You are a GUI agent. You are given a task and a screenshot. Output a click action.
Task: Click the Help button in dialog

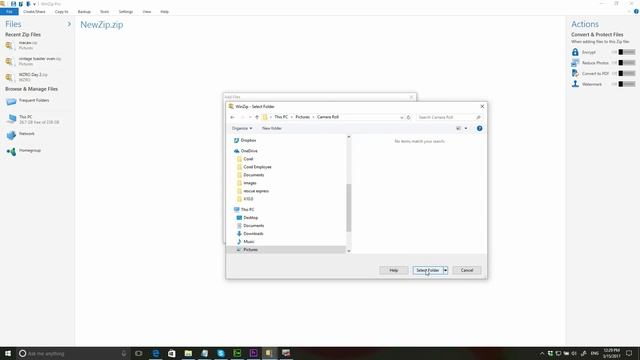(393, 270)
